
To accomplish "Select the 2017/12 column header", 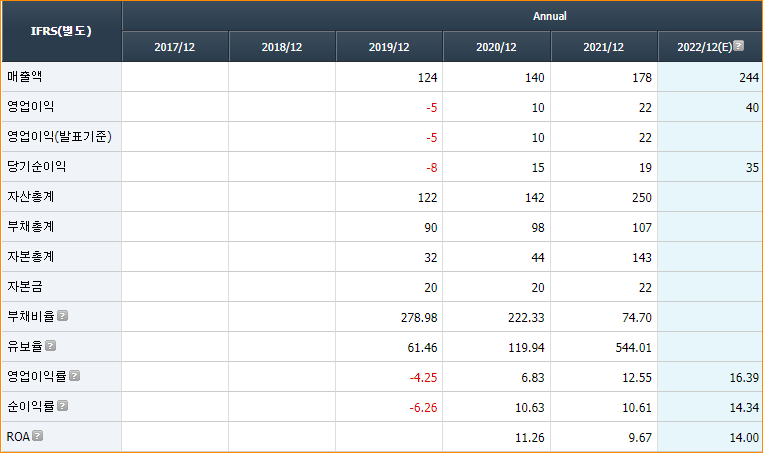I will coord(175,47).
